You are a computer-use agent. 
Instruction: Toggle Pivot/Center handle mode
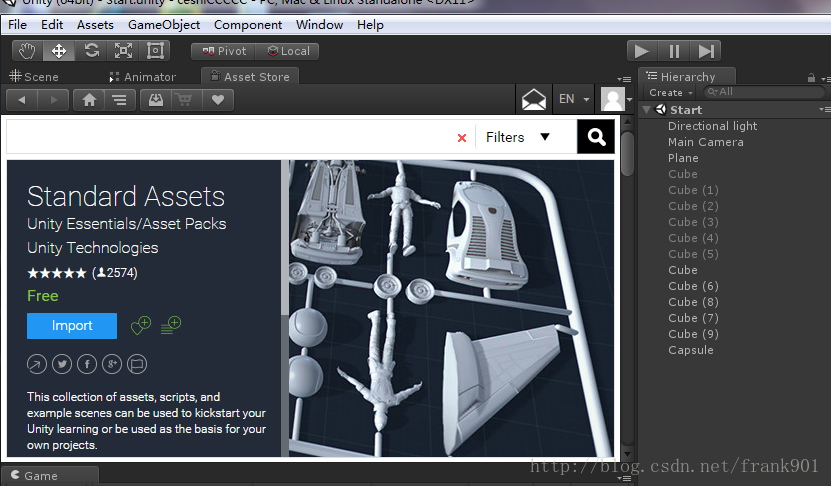[x=224, y=51]
